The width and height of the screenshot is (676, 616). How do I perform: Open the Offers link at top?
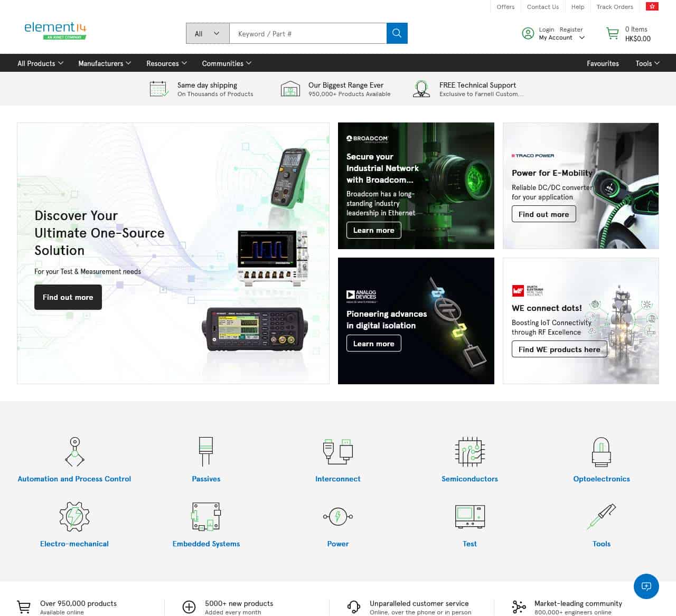505,7
